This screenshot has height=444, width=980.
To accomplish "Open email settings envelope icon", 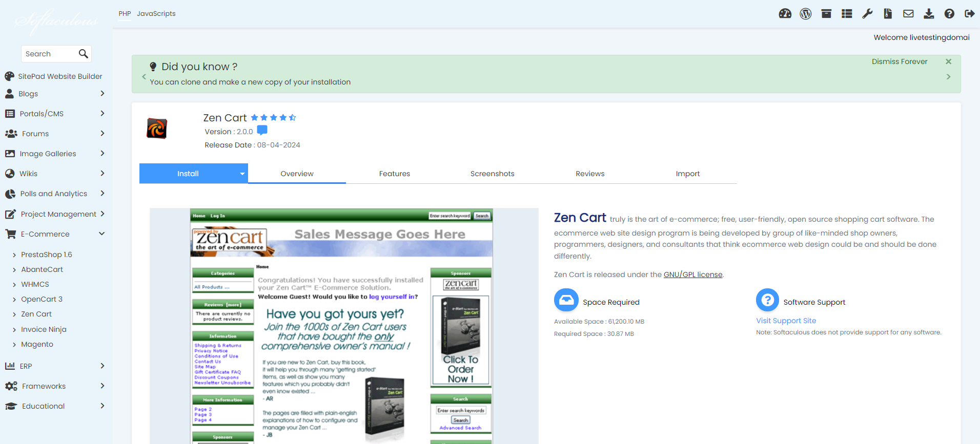I will pyautogui.click(x=908, y=14).
